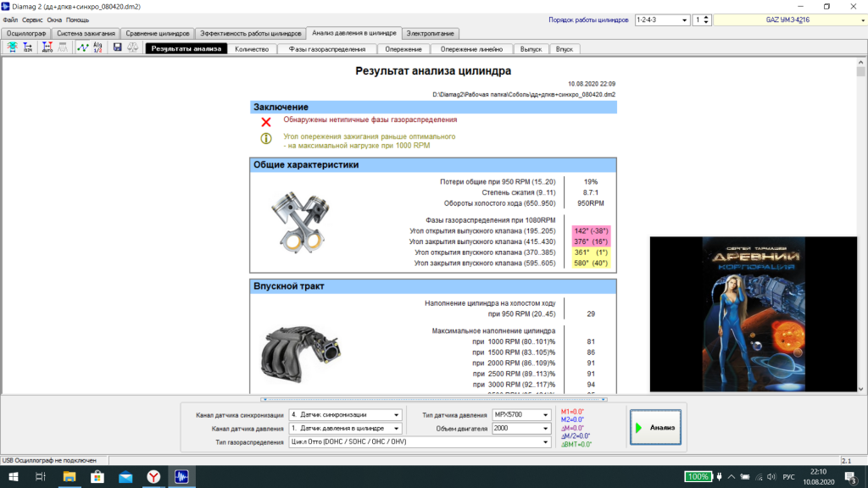Image resolution: width=868 pixels, height=488 pixels.
Task: Click the speaker volume tray icon
Action: 771,476
